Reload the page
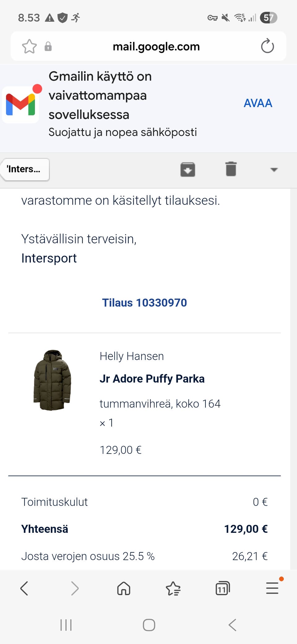This screenshot has width=297, height=644. tap(267, 46)
